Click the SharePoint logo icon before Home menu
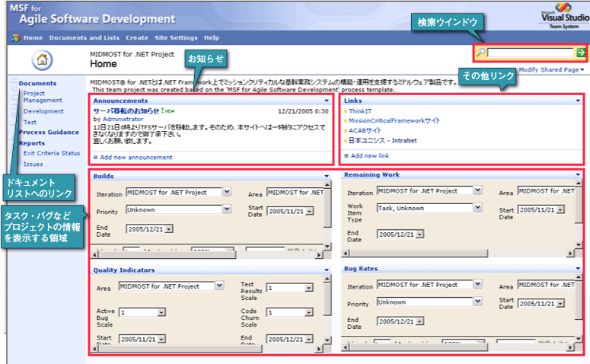 pos(15,37)
